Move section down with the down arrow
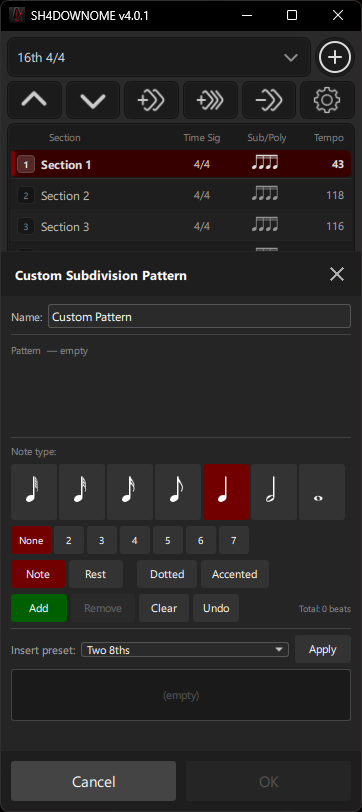This screenshot has width=362, height=812. [93, 100]
